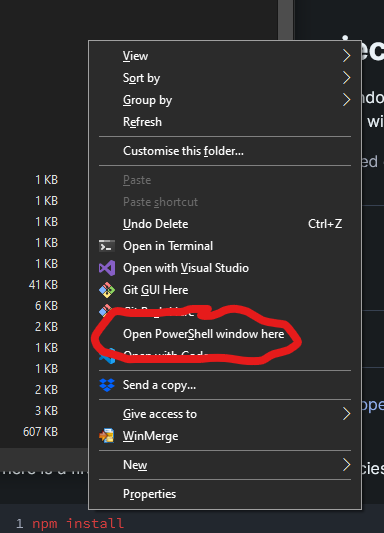Click the Terminal icon beside Open in Terminal
The width and height of the screenshot is (384, 533).
(107, 246)
